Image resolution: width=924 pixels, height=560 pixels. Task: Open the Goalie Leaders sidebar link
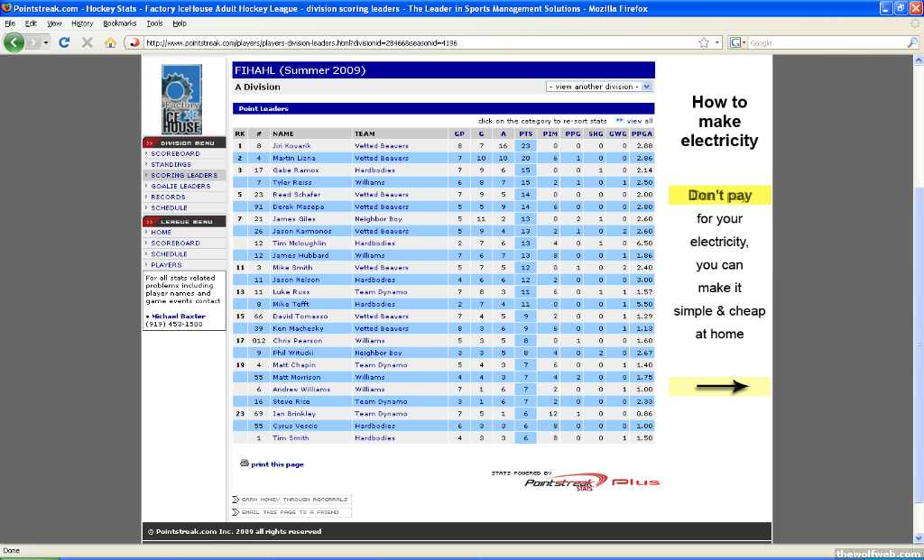click(x=180, y=186)
